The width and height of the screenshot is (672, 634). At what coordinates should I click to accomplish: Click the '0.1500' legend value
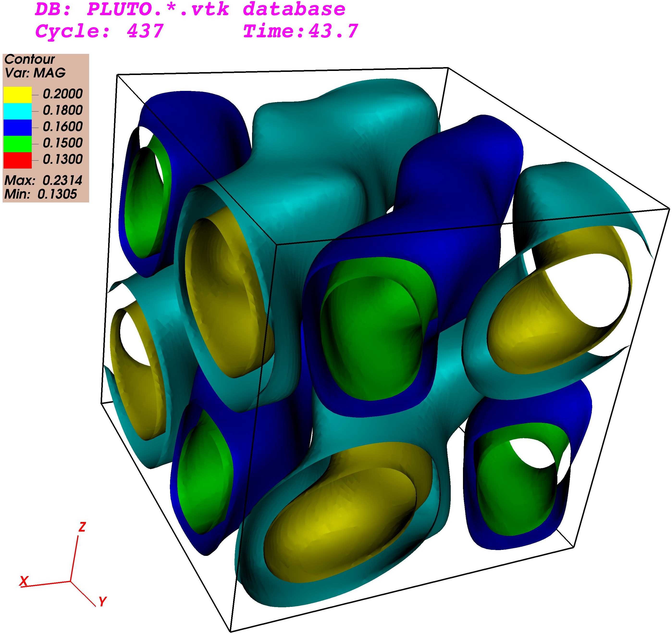(x=62, y=143)
